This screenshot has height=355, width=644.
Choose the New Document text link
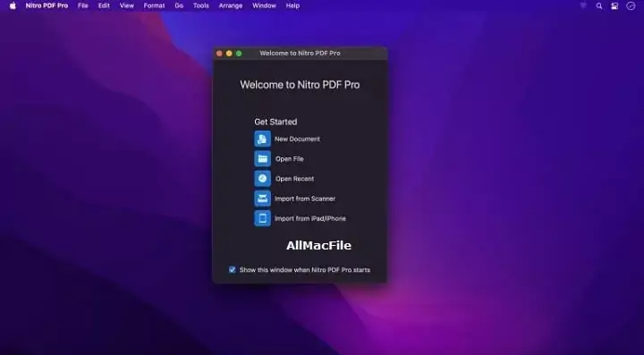[297, 139]
